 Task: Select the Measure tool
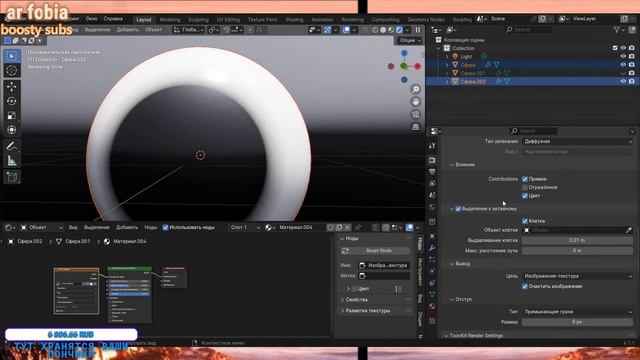(x=11, y=161)
